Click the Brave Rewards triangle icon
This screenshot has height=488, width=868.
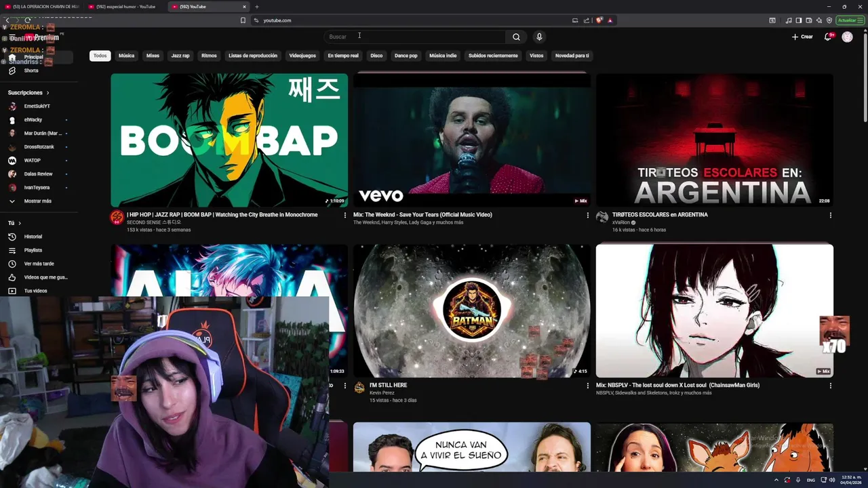click(610, 20)
